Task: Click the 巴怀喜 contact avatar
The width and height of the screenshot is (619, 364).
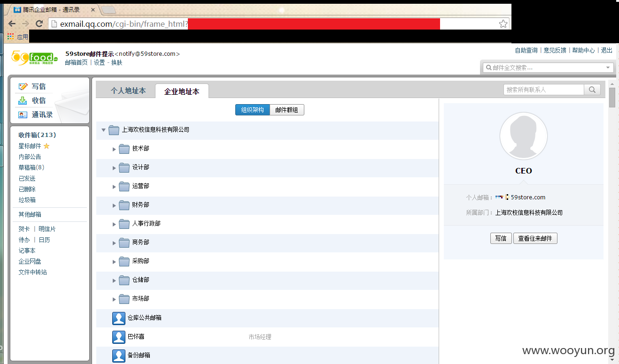Action: pos(119,337)
